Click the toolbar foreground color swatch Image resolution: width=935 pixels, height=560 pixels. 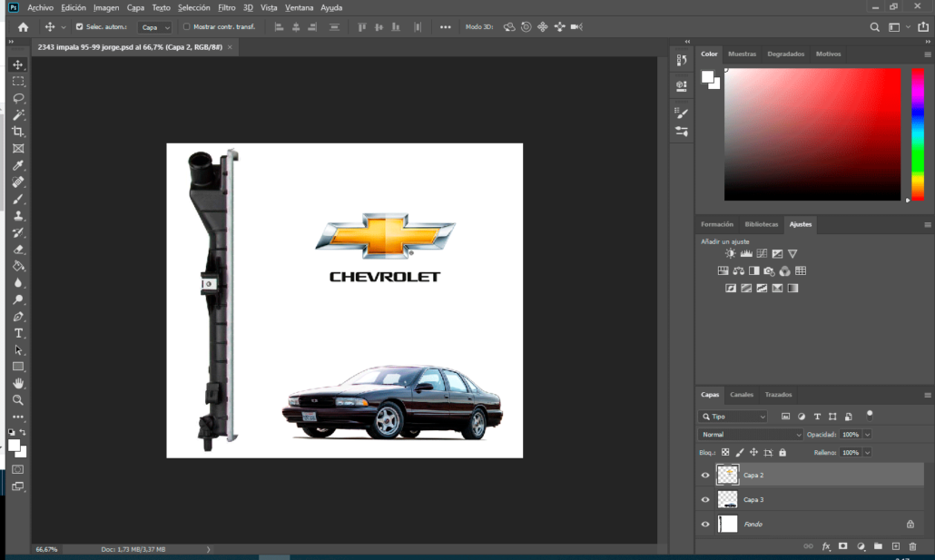(x=15, y=446)
